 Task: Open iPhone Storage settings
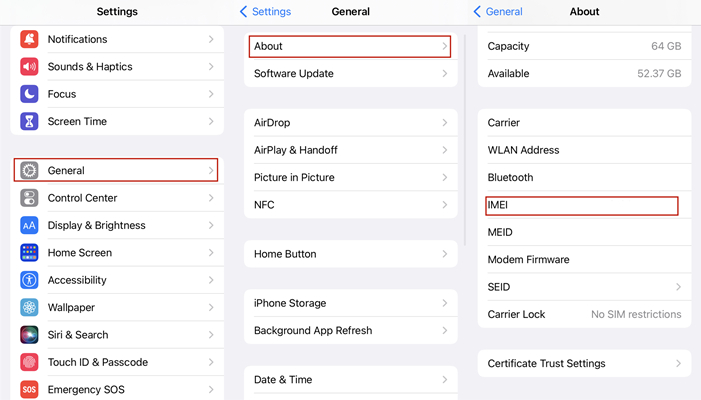click(x=350, y=303)
